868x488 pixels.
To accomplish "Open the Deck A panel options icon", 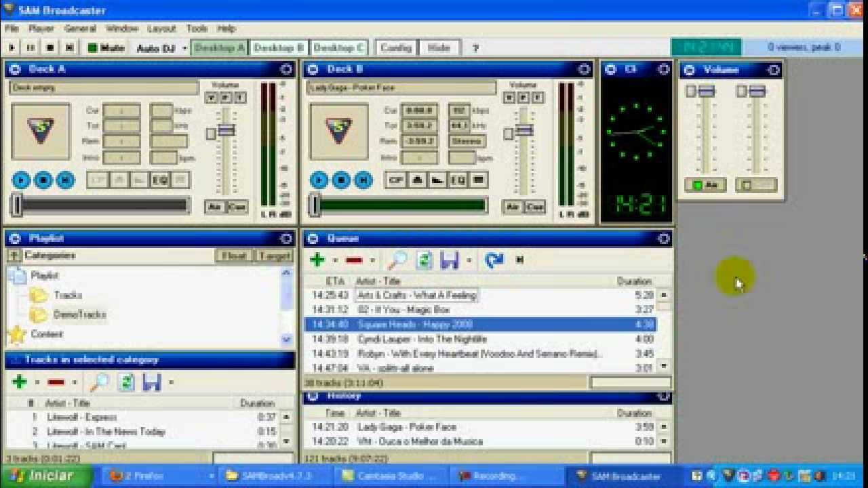I will [x=285, y=69].
